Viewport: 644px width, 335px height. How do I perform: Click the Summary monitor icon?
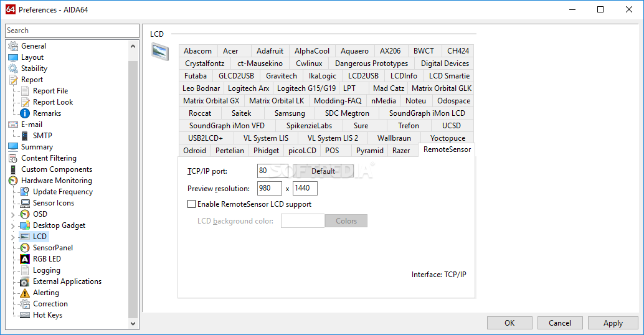(x=13, y=147)
